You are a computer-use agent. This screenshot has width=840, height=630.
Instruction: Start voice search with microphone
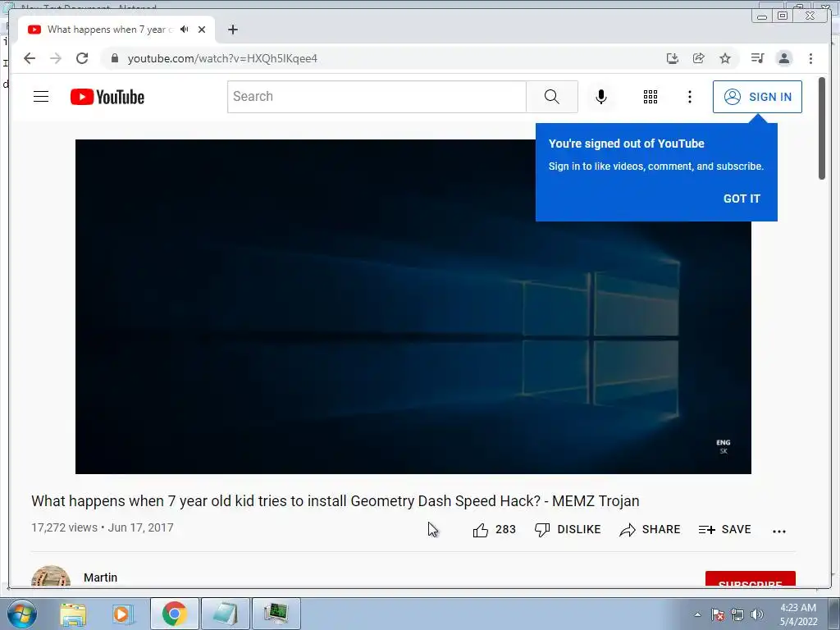click(x=601, y=97)
